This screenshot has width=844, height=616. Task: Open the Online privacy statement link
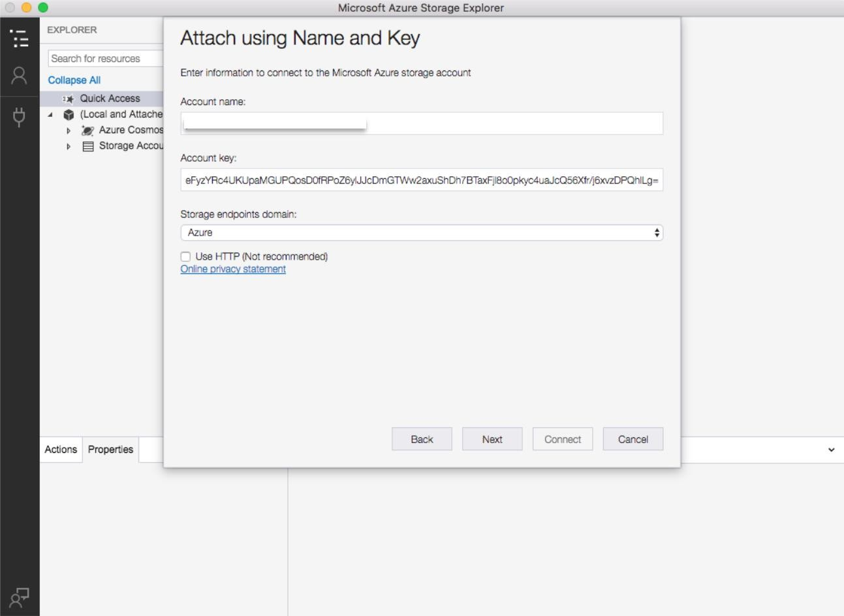click(233, 269)
